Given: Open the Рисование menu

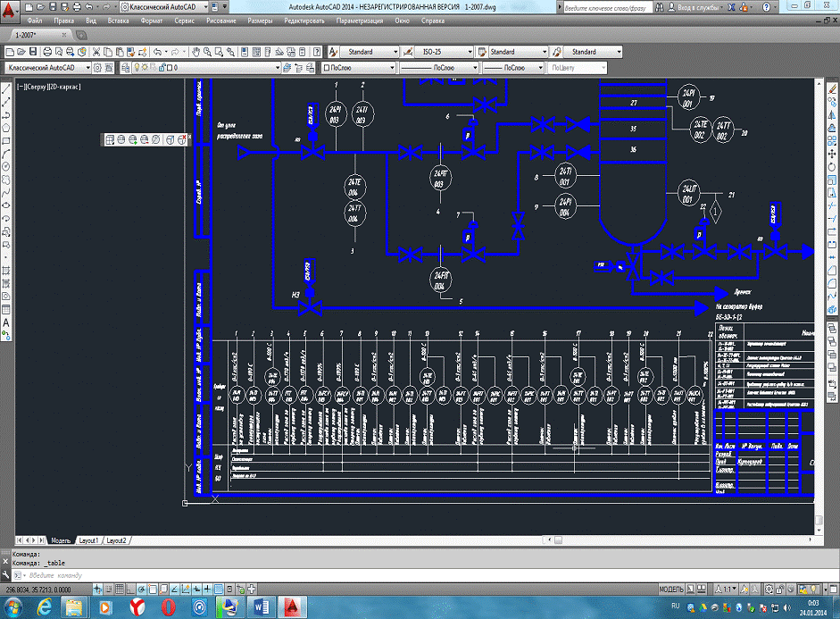Looking at the screenshot, I should click(221, 20).
